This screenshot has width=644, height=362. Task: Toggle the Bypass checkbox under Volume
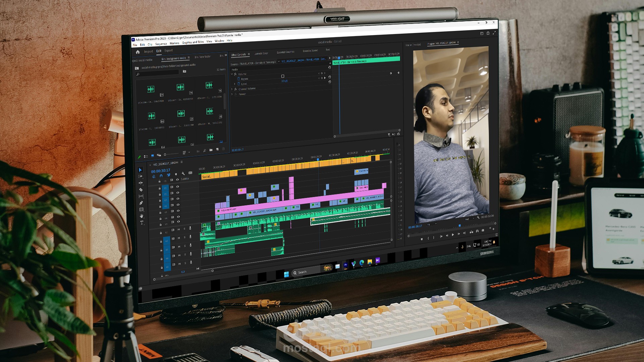point(283,76)
